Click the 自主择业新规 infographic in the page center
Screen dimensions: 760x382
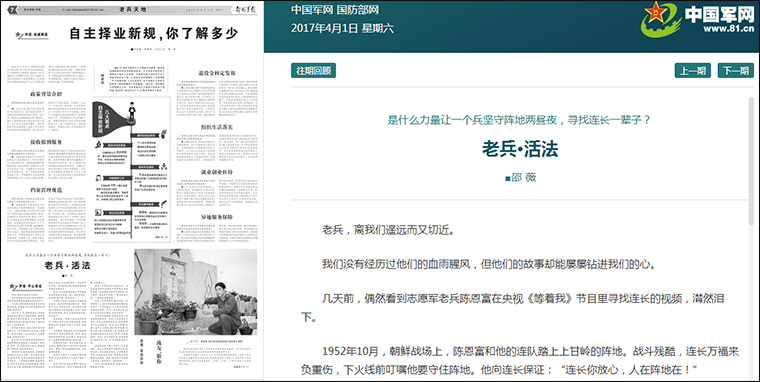[131, 169]
